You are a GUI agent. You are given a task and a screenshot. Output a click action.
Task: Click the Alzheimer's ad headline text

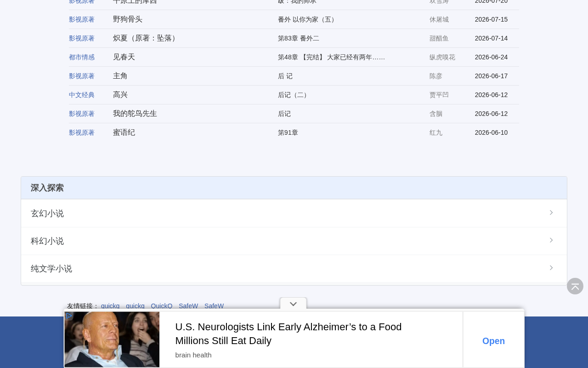click(x=288, y=334)
